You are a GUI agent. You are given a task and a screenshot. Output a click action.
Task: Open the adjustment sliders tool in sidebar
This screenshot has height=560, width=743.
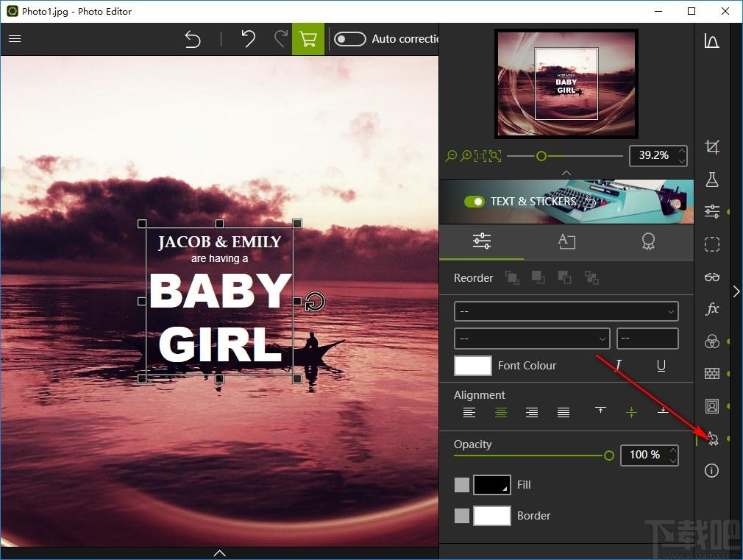711,211
